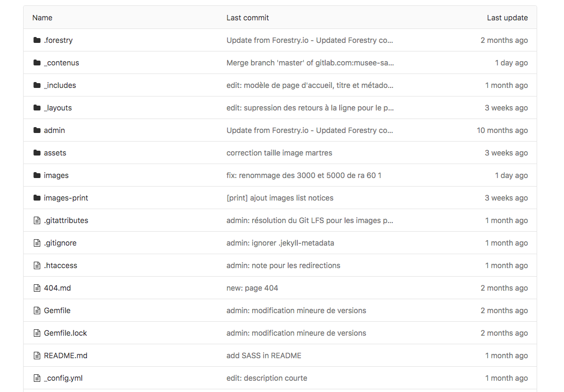Open the .htaccess file
The height and width of the screenshot is (392, 564).
[x=60, y=265]
